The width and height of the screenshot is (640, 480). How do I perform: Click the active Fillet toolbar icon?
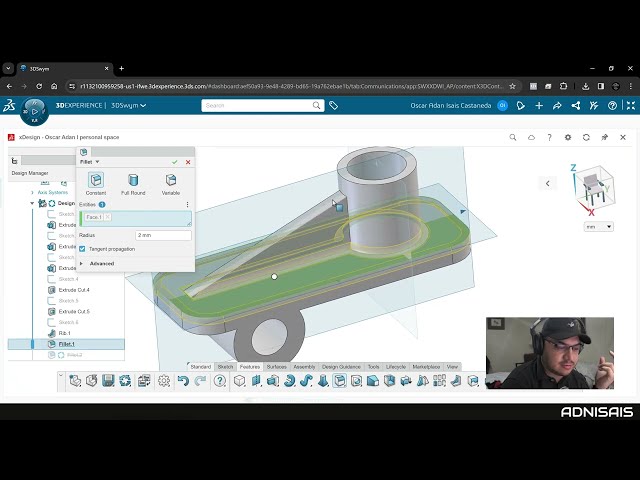point(340,381)
